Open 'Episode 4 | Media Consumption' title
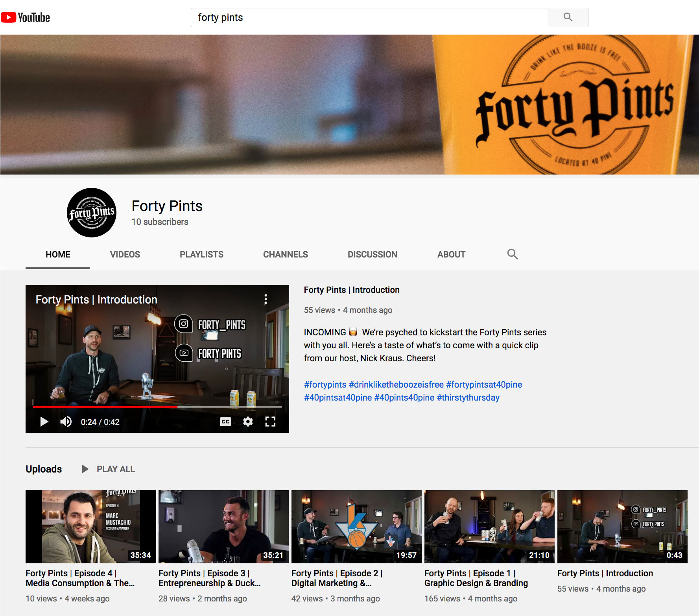Image resolution: width=699 pixels, height=616 pixels. 80,578
